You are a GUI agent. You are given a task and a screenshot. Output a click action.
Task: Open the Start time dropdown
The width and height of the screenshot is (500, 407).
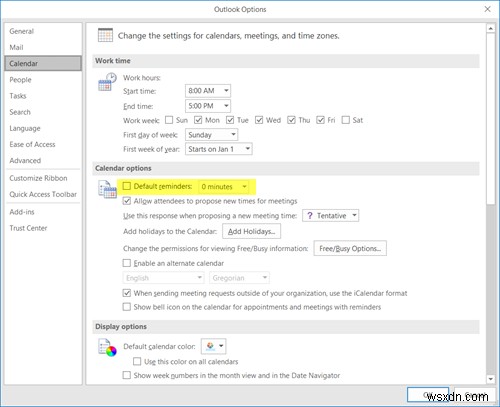[208, 91]
